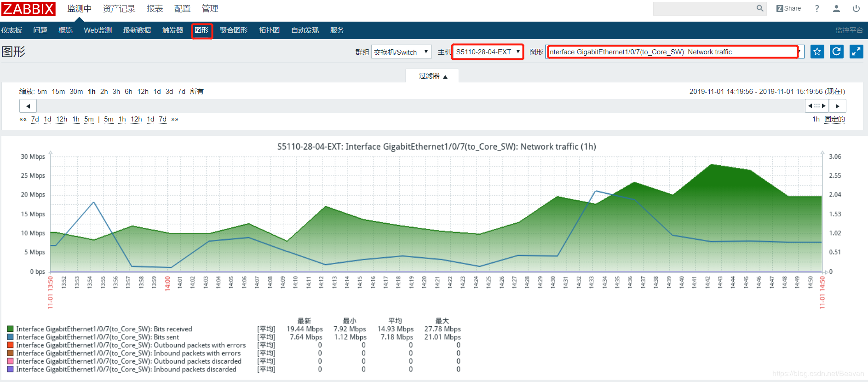This screenshot has width=868, height=382.
Task: Open fullscreen mode with the expand arrows icon
Action: (x=856, y=52)
